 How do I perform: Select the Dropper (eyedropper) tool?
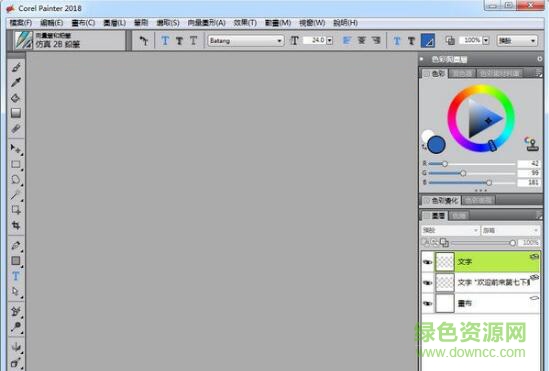point(16,83)
